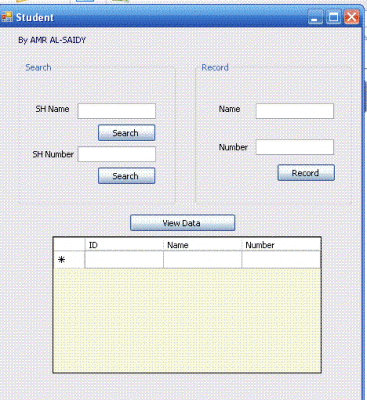Close the Student window
Viewport: 367px width, 400px height.
(351, 17)
